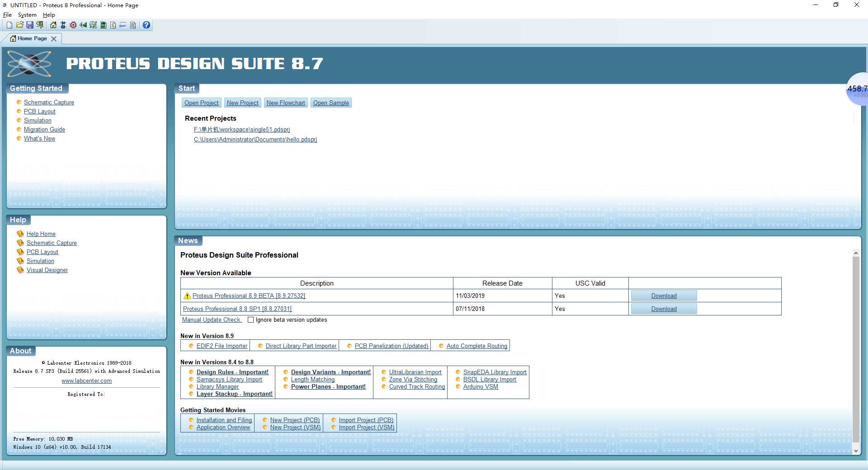Download Proteus Professional 8.8 SP1

tap(664, 309)
